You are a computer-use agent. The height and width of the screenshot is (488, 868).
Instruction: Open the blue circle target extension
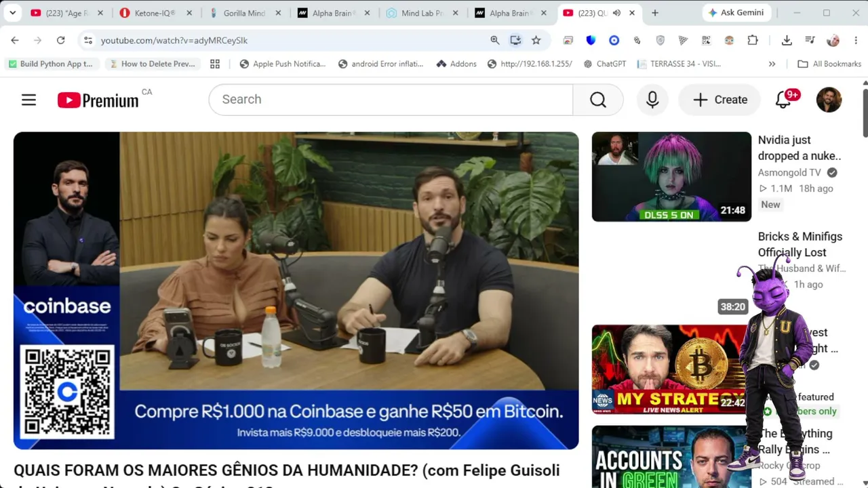(x=614, y=41)
